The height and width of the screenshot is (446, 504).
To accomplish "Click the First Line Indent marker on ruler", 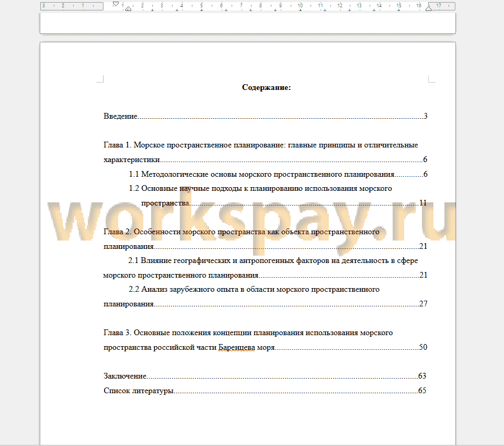I will coord(116,4).
